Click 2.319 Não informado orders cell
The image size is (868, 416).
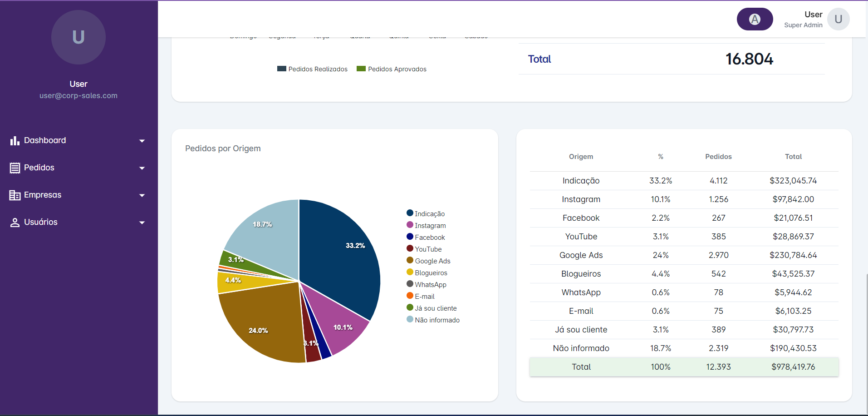tap(718, 348)
